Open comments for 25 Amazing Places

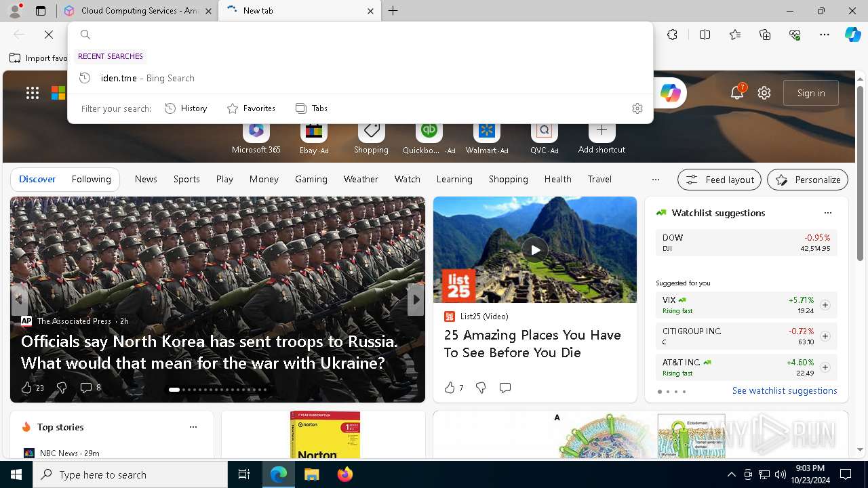[505, 388]
